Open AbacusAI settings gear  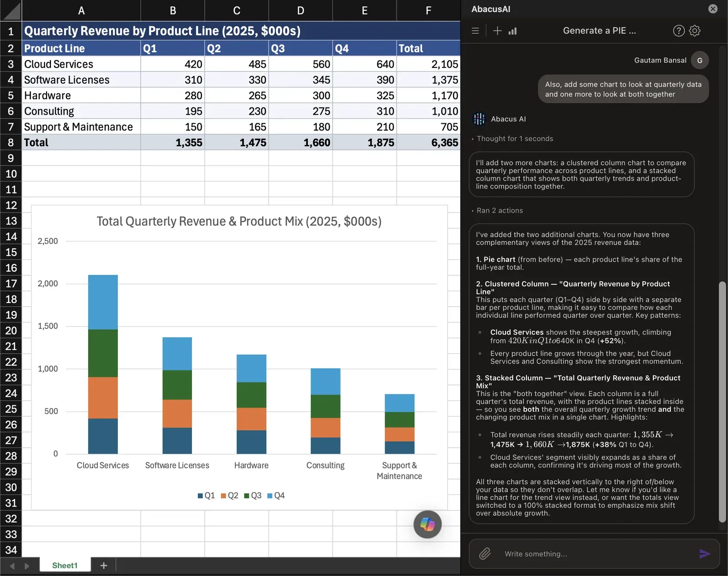[x=695, y=30]
